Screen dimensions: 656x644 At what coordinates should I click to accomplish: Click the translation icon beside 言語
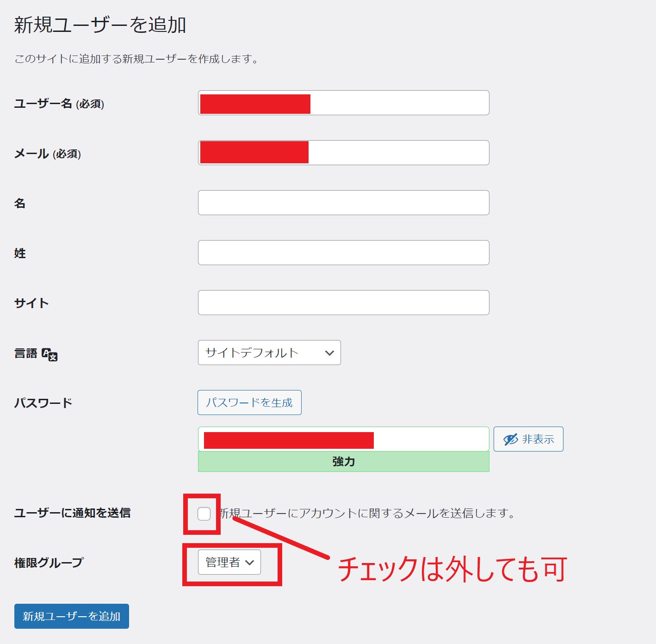click(x=50, y=354)
